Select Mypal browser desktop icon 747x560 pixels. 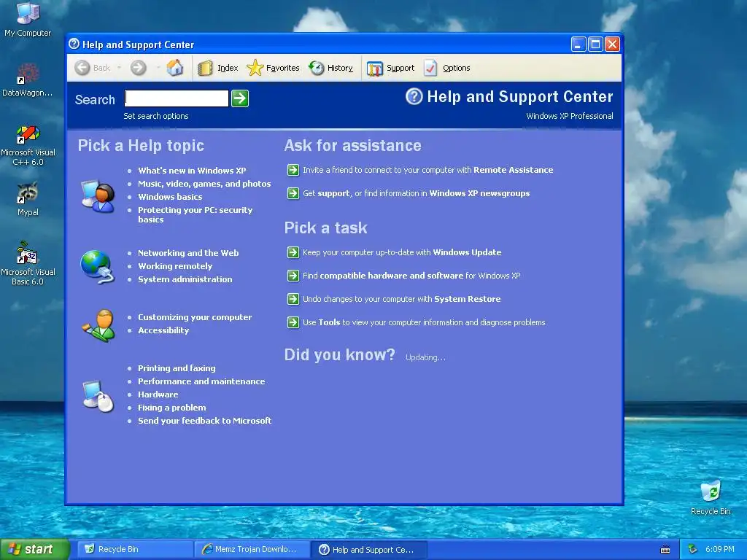(28, 199)
